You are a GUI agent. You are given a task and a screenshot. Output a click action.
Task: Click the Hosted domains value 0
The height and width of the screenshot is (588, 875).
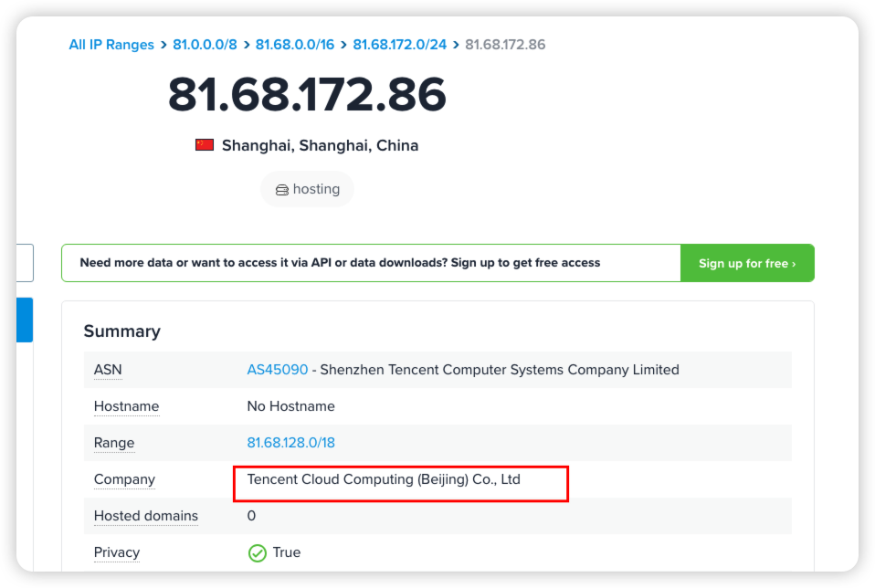click(251, 516)
